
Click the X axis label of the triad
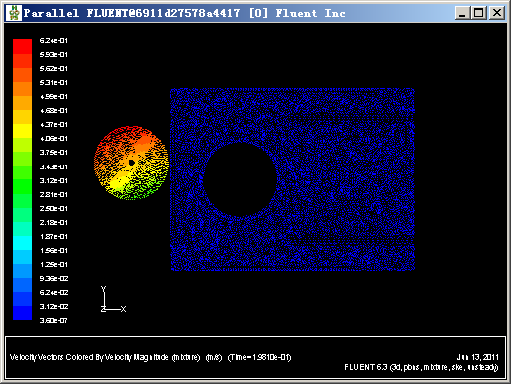(123, 309)
